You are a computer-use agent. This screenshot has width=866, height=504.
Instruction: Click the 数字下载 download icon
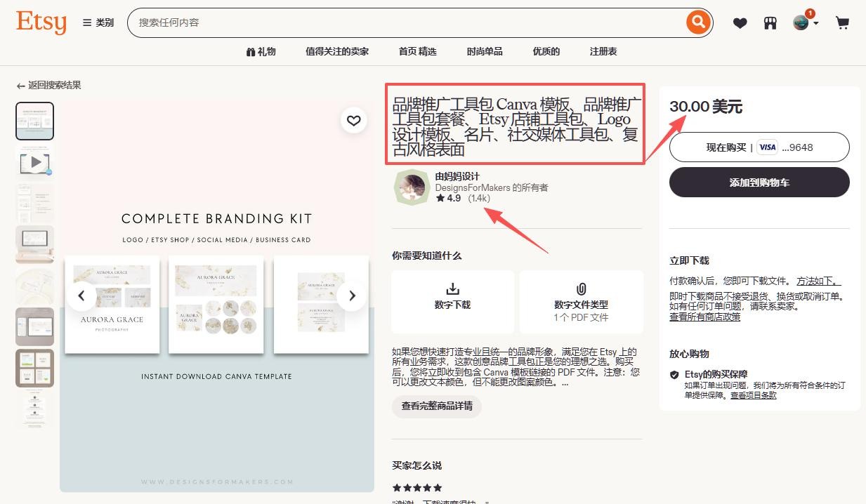click(x=453, y=289)
